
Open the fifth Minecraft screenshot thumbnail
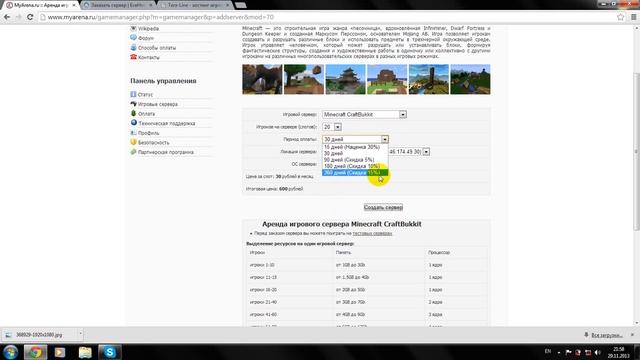click(x=429, y=79)
